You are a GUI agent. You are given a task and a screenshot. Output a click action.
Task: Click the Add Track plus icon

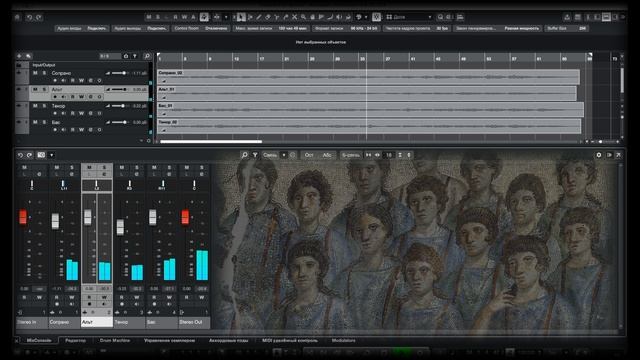(x=19, y=56)
